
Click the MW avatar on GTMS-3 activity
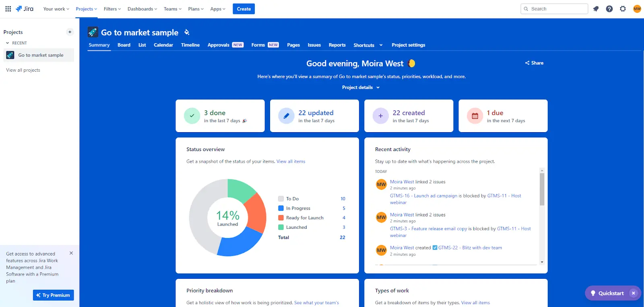point(381,218)
